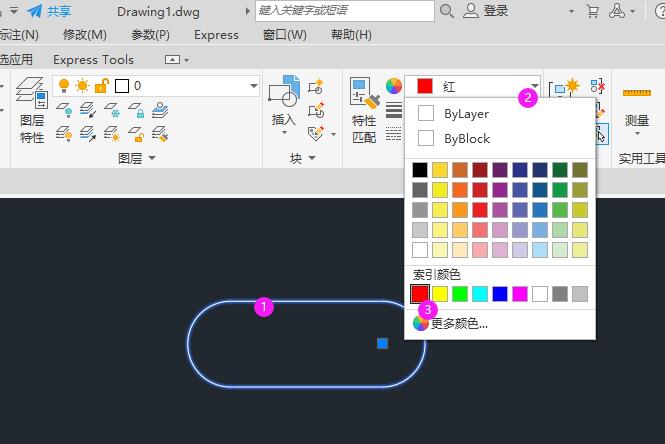Open the Layer Properties (图层特性) manager

pyautogui.click(x=32, y=110)
